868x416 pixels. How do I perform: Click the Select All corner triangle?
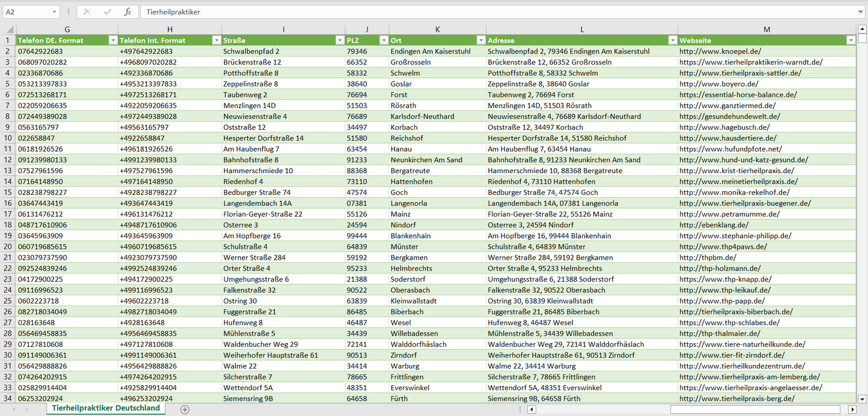click(x=8, y=29)
